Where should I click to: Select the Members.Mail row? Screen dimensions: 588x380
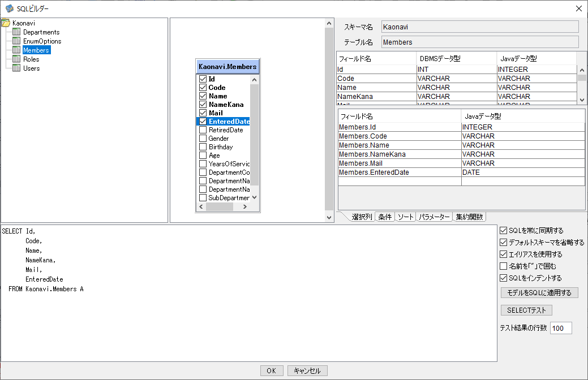coord(461,163)
